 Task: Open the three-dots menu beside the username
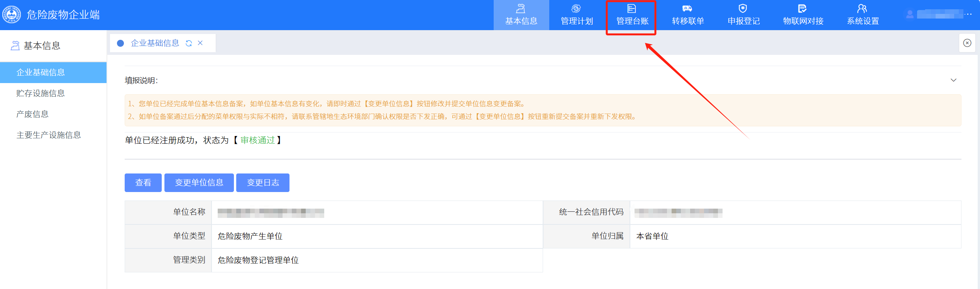pyautogui.click(x=968, y=14)
